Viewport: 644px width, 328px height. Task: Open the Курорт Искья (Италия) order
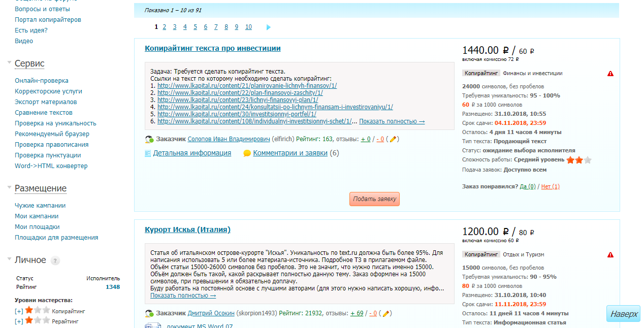coord(187,229)
